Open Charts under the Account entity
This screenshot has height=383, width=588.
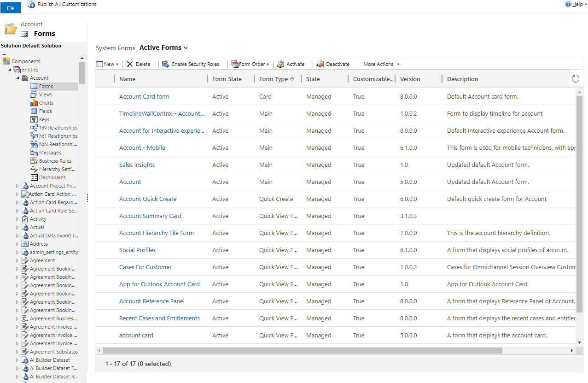[45, 102]
